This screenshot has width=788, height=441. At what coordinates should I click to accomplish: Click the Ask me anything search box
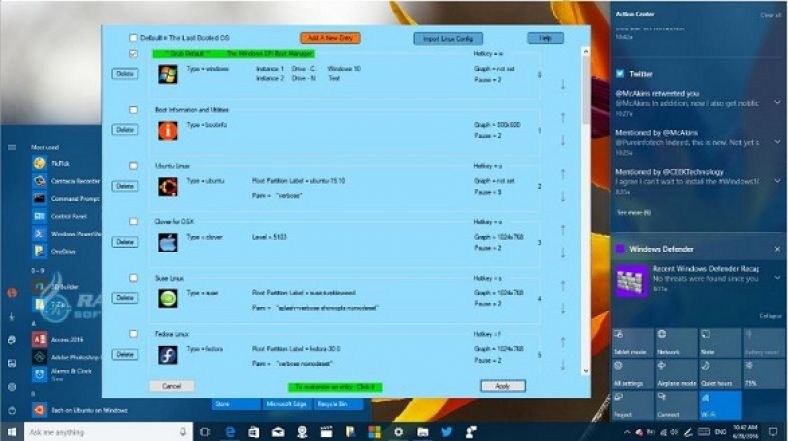tap(108, 432)
